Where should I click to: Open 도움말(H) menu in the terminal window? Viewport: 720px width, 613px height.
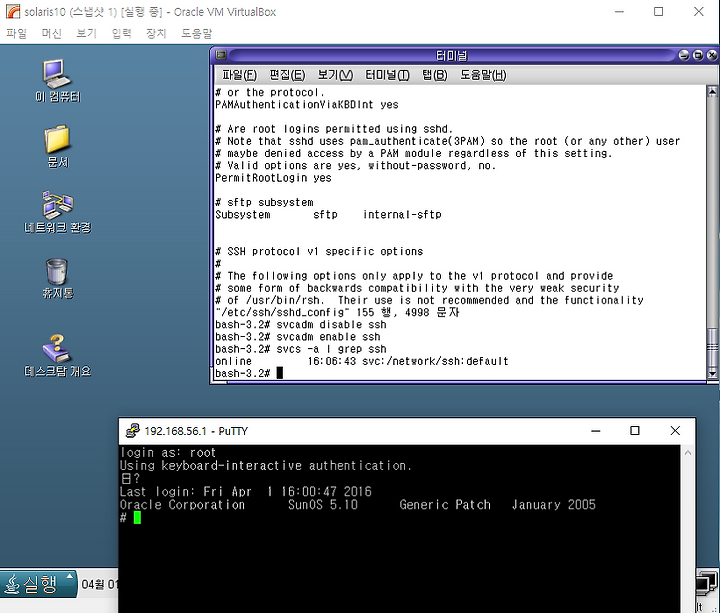pos(483,75)
